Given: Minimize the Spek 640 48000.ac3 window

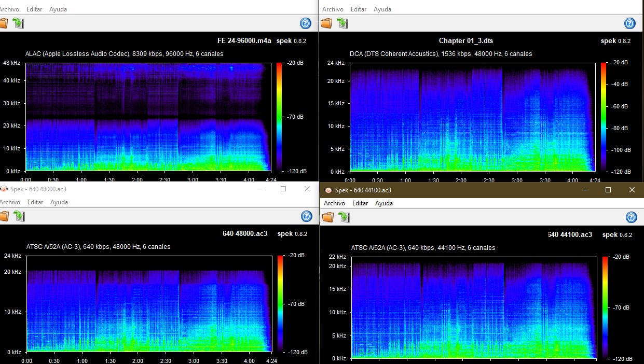Looking at the screenshot, I should pyautogui.click(x=260, y=189).
